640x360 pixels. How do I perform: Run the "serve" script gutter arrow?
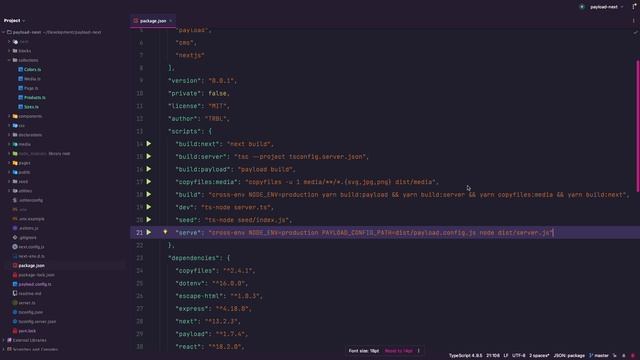pyautogui.click(x=149, y=232)
